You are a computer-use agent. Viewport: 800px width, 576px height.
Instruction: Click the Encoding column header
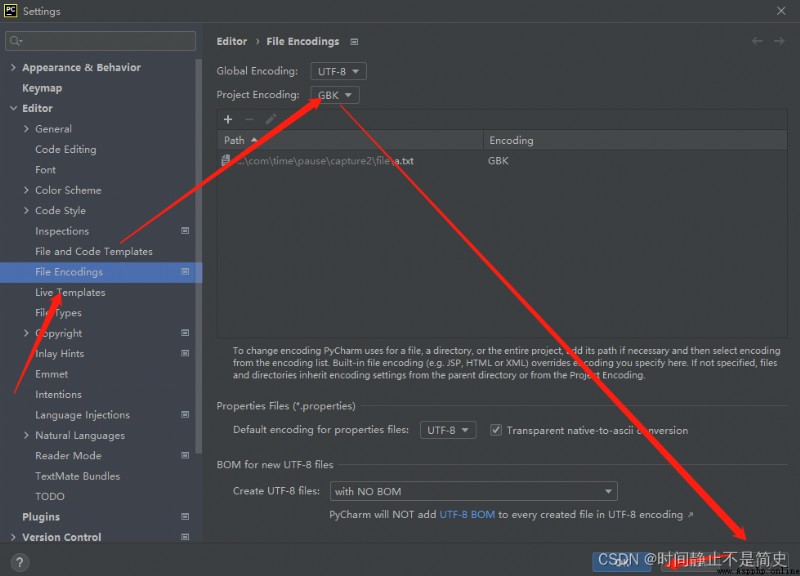click(x=635, y=140)
